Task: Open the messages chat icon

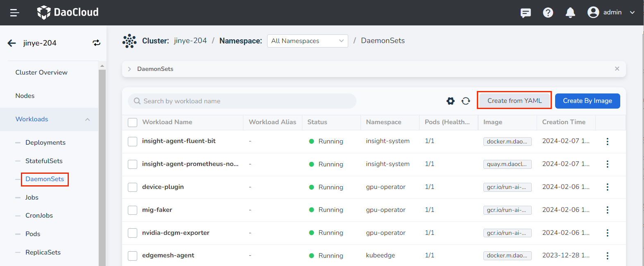Action: coord(526,13)
